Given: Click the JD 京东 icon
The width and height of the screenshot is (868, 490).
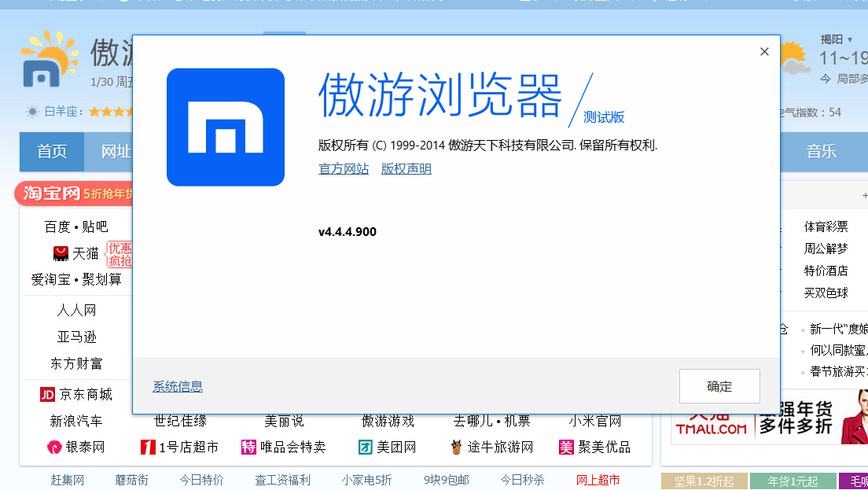Looking at the screenshot, I should coord(47,394).
